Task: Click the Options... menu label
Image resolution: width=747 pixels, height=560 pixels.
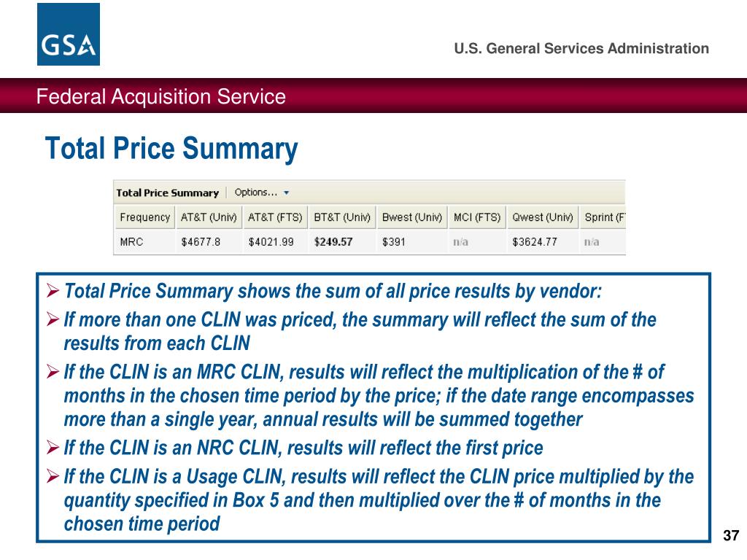Action: [256, 192]
